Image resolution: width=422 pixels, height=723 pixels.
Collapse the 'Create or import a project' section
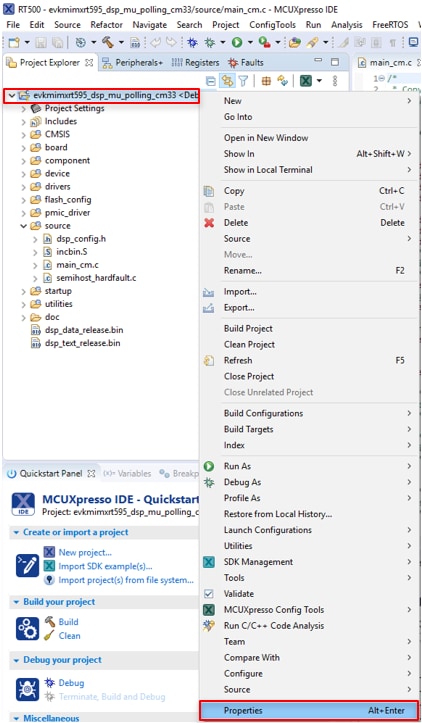click(x=16, y=532)
